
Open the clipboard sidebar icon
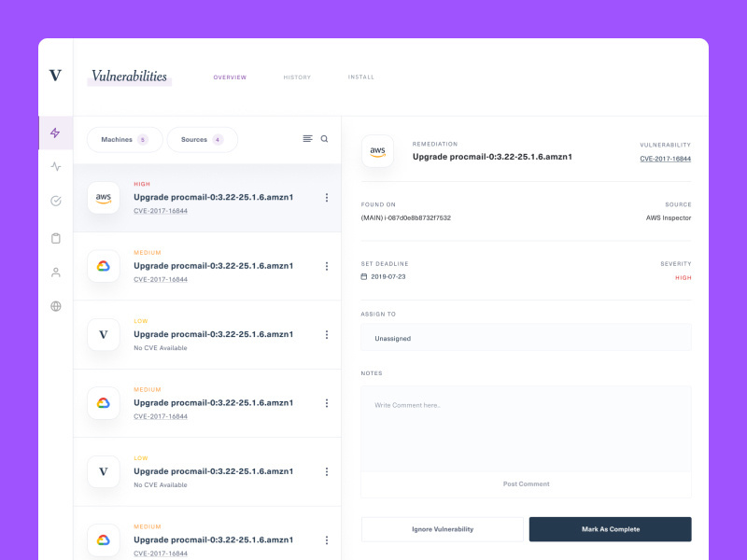tap(56, 238)
